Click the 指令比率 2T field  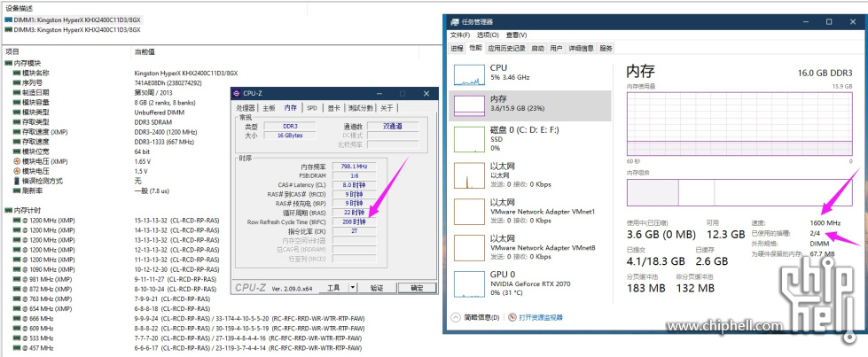(354, 231)
